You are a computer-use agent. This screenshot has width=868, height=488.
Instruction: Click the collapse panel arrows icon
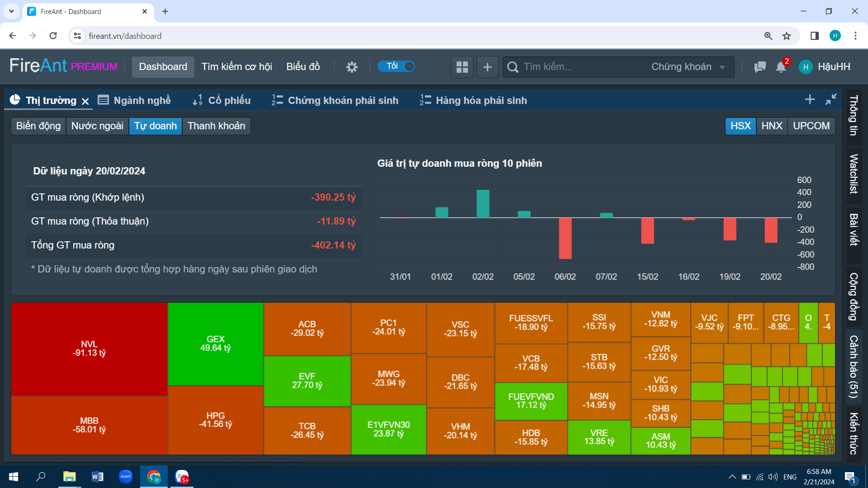click(x=831, y=99)
